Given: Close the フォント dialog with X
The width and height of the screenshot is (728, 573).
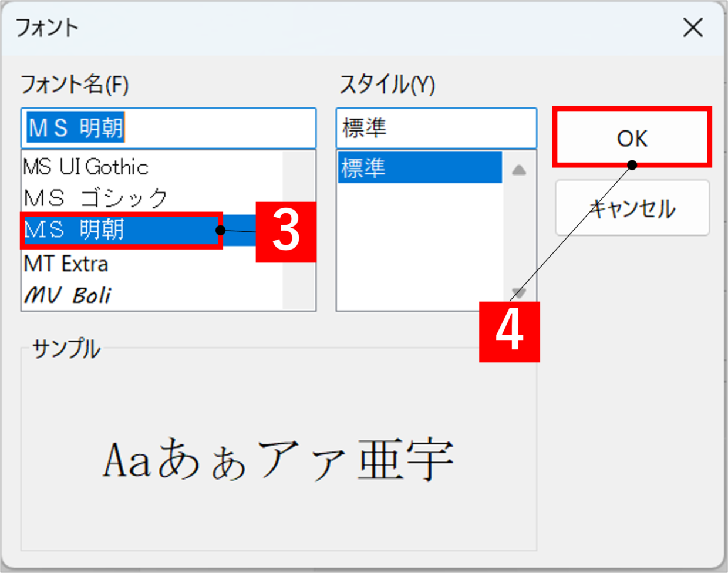Looking at the screenshot, I should pyautogui.click(x=693, y=28).
